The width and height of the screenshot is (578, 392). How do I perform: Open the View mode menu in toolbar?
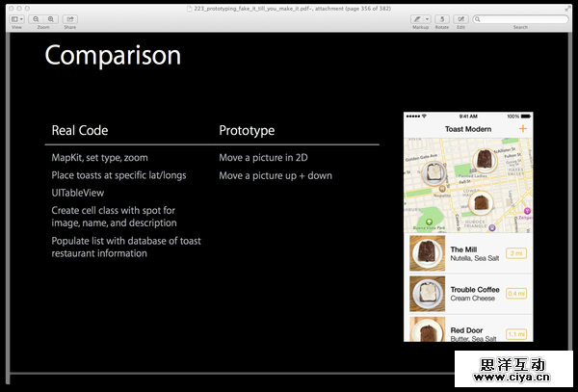point(16,19)
